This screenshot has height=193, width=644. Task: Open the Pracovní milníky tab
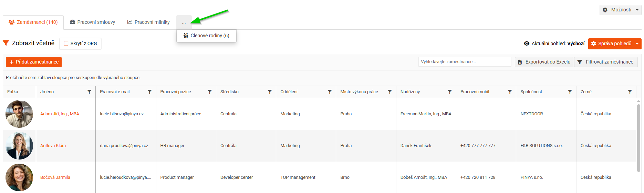pyautogui.click(x=148, y=22)
